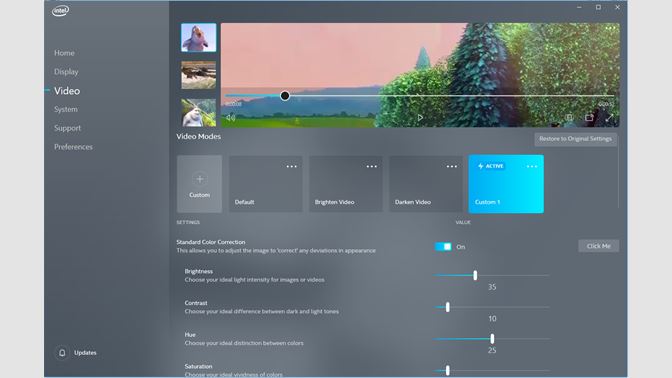The height and width of the screenshot is (378, 672).
Task: Click the Brightness slider handle
Action: tap(475, 275)
